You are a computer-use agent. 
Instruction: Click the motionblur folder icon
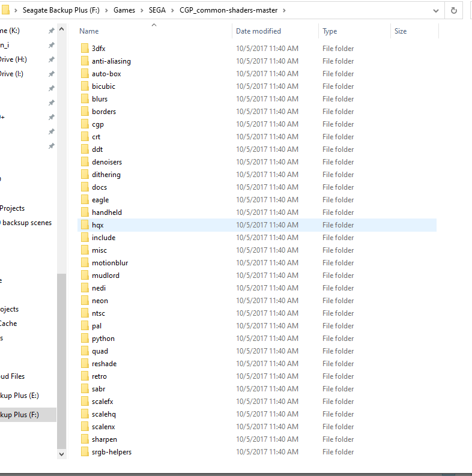click(85, 262)
